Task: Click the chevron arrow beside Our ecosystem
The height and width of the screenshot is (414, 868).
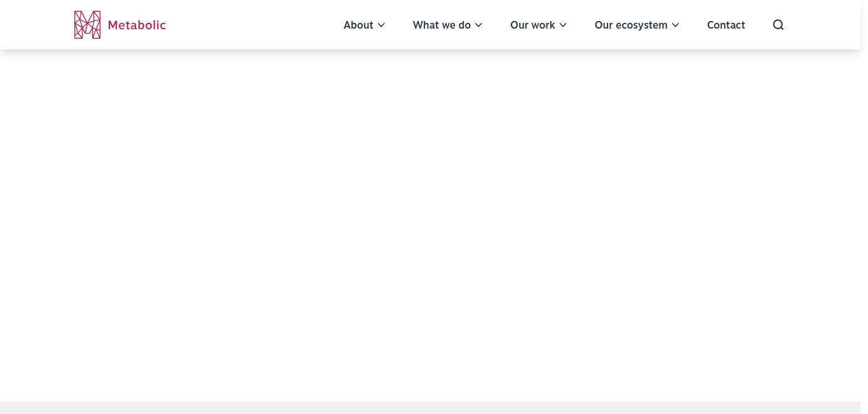Action: (675, 25)
